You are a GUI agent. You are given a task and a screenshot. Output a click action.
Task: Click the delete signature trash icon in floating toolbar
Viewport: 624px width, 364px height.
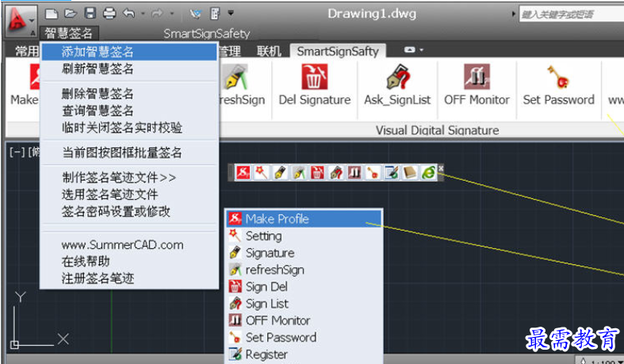tap(317, 173)
